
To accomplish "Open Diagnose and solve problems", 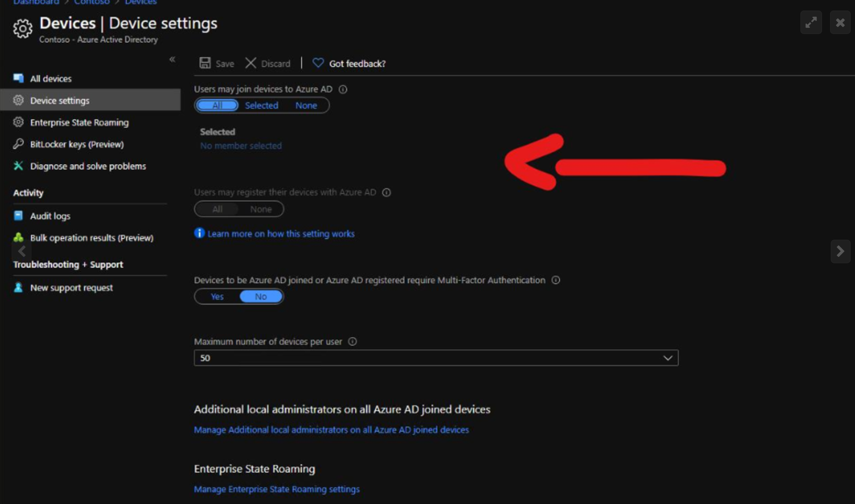I will pos(88,166).
